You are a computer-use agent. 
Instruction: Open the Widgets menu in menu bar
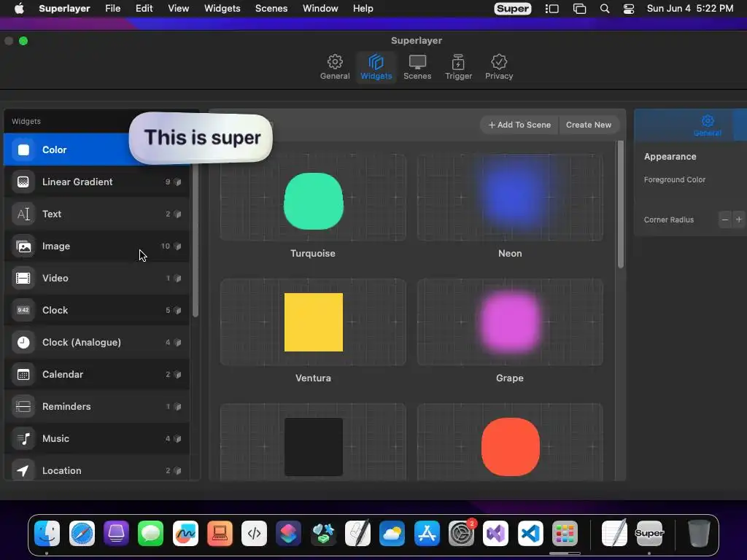(222, 9)
